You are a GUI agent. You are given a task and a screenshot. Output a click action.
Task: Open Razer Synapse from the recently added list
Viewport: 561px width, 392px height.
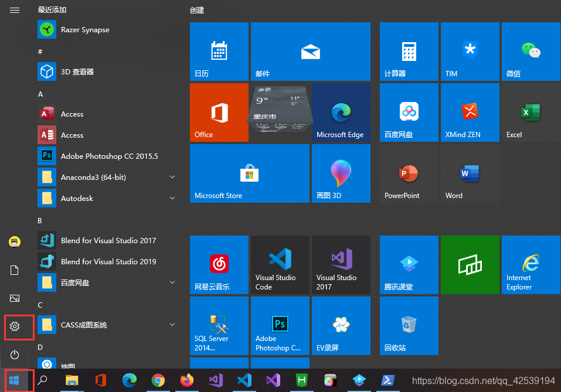(107, 30)
